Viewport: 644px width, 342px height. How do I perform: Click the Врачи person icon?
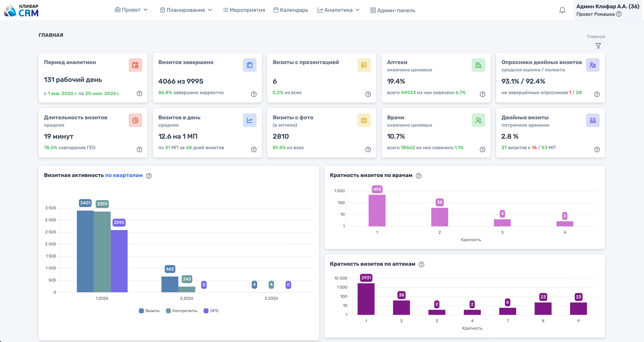click(478, 120)
